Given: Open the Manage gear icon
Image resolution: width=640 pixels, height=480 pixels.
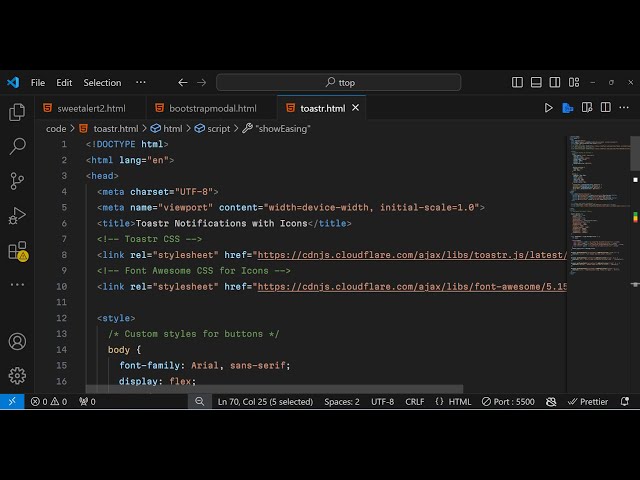Looking at the screenshot, I should (x=17, y=375).
